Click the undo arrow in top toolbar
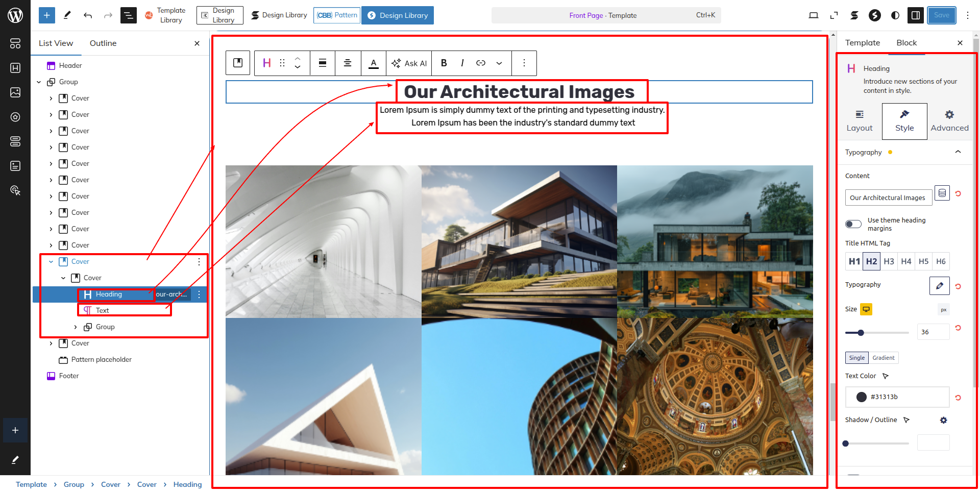The width and height of the screenshot is (980, 493). click(x=88, y=15)
